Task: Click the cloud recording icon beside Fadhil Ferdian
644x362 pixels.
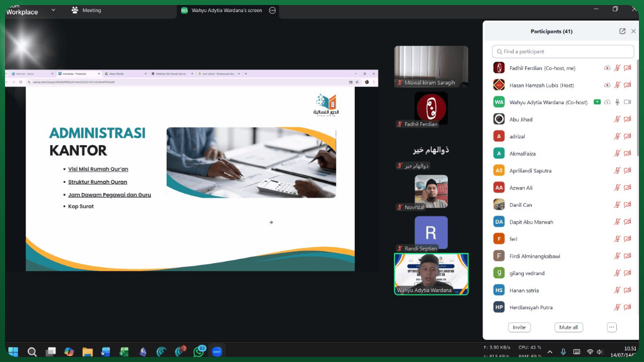Action: pyautogui.click(x=607, y=68)
